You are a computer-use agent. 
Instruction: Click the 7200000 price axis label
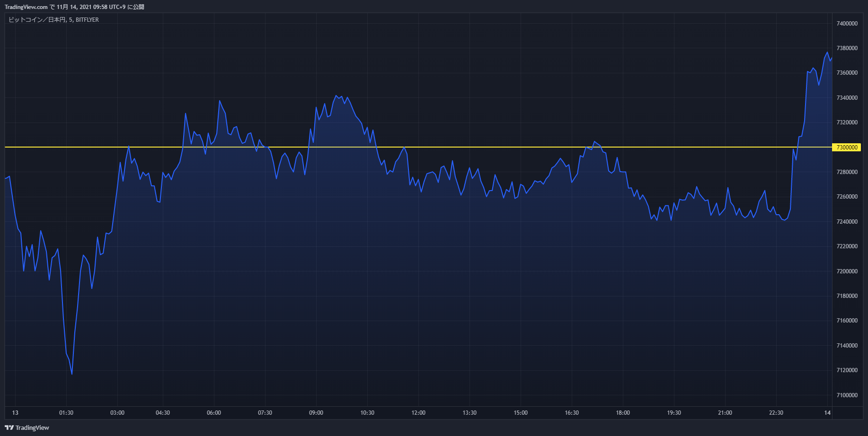tap(847, 271)
